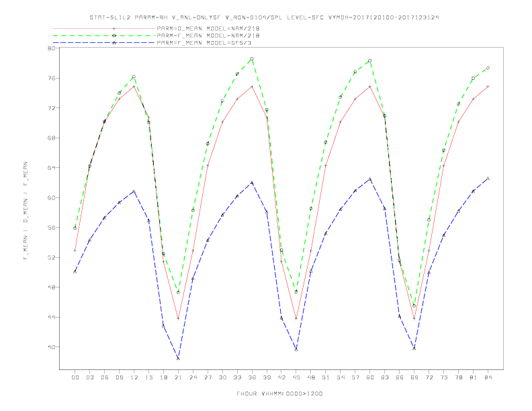This screenshot has width=532, height=411.
Task: Click x-axis tick label 00
Action: pyautogui.click(x=75, y=377)
